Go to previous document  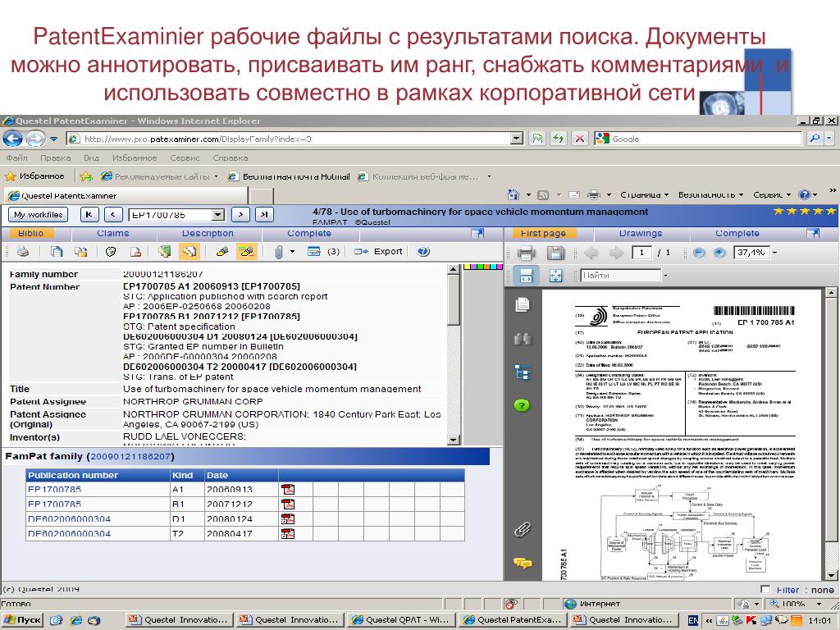[x=112, y=215]
